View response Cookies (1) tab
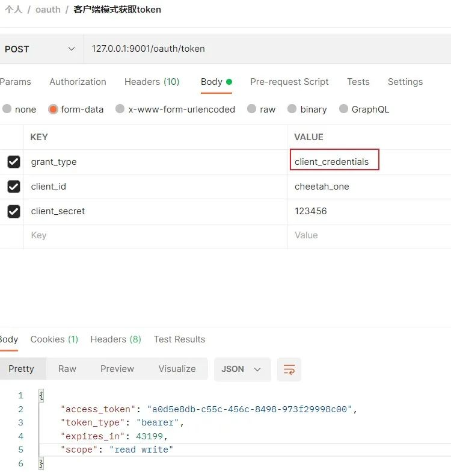This screenshot has width=451, height=476. (x=54, y=339)
